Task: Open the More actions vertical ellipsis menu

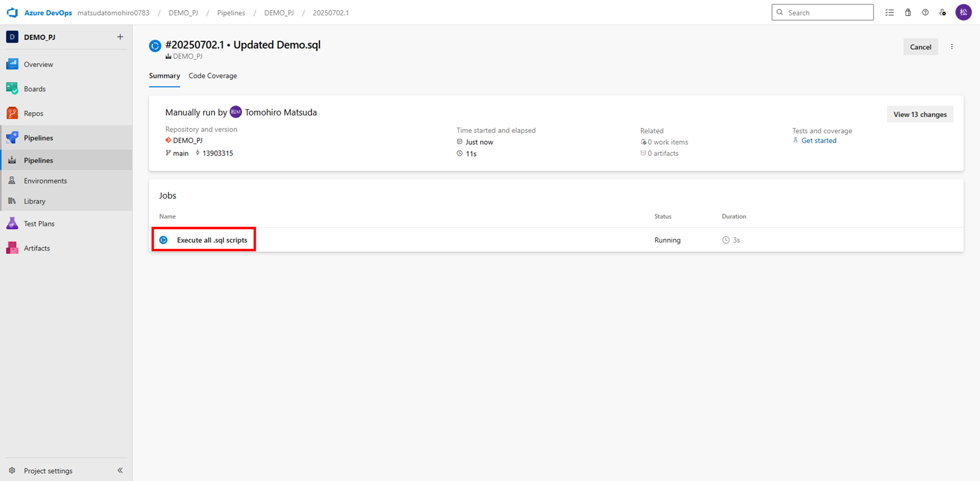Action: point(952,46)
